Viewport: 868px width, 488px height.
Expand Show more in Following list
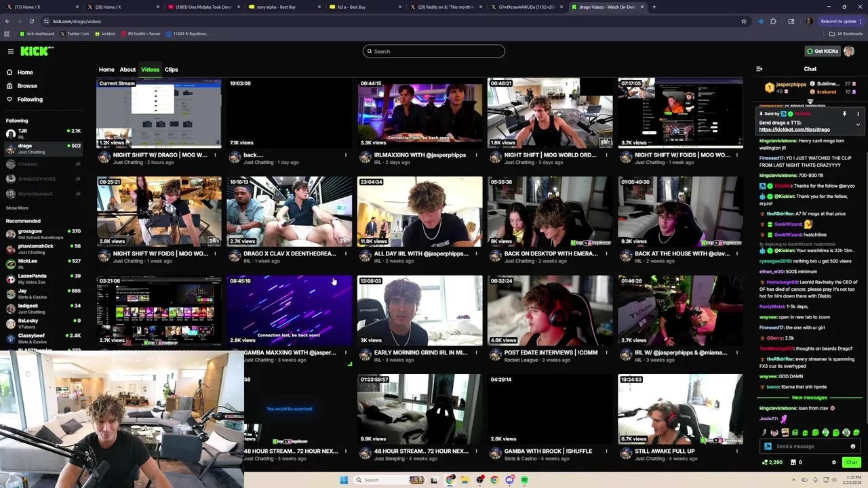[17, 208]
